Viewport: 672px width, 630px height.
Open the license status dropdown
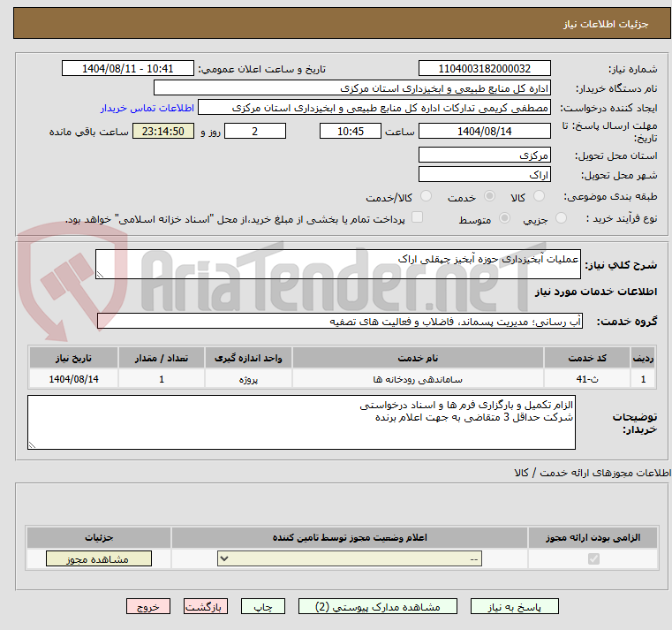tap(350, 558)
